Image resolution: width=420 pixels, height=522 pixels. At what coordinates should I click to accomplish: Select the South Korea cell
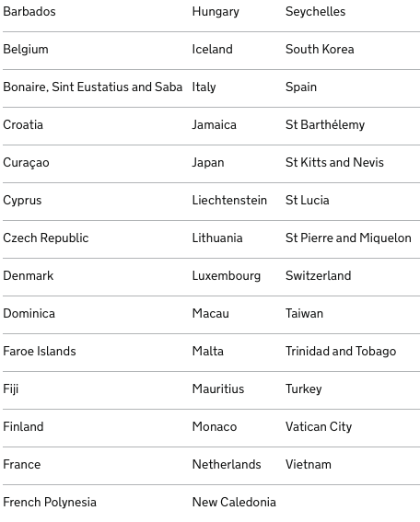point(320,50)
